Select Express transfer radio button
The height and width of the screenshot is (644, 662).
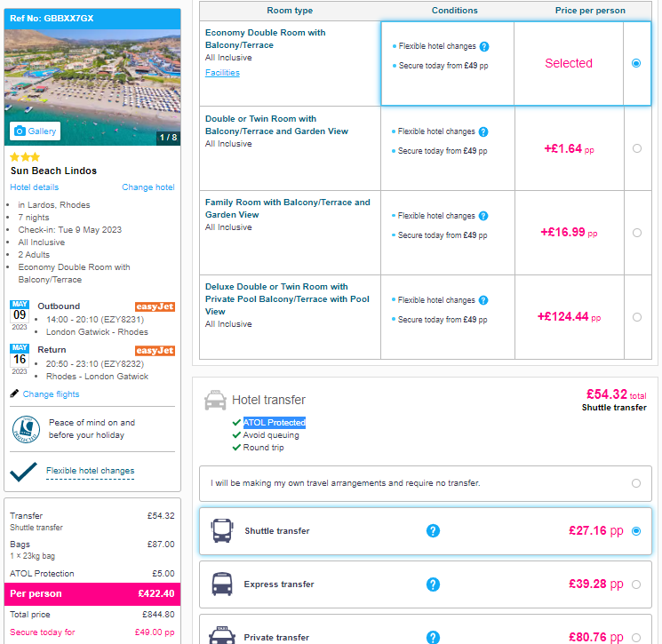636,584
